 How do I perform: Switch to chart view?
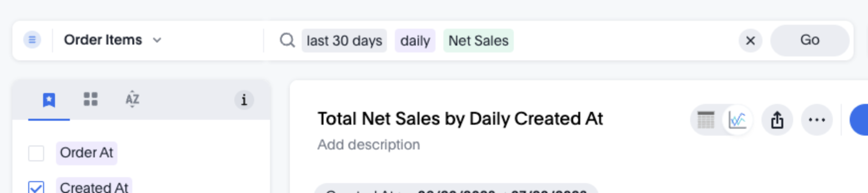tap(737, 120)
